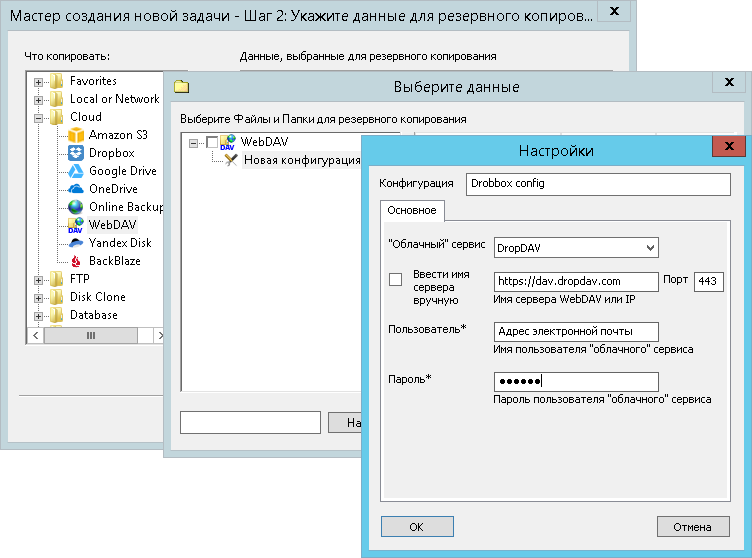Open the 'Облачный сервис' DropDAV dropdown

pyautogui.click(x=576, y=248)
